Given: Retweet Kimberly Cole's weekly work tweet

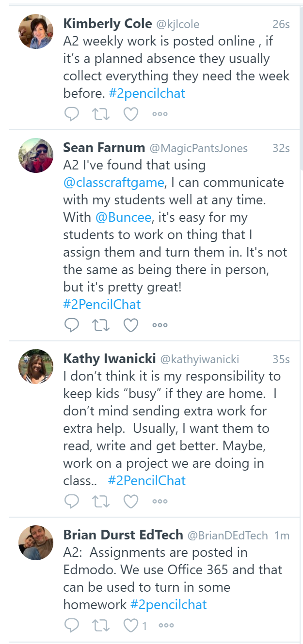Looking at the screenshot, I should pyautogui.click(x=101, y=114).
